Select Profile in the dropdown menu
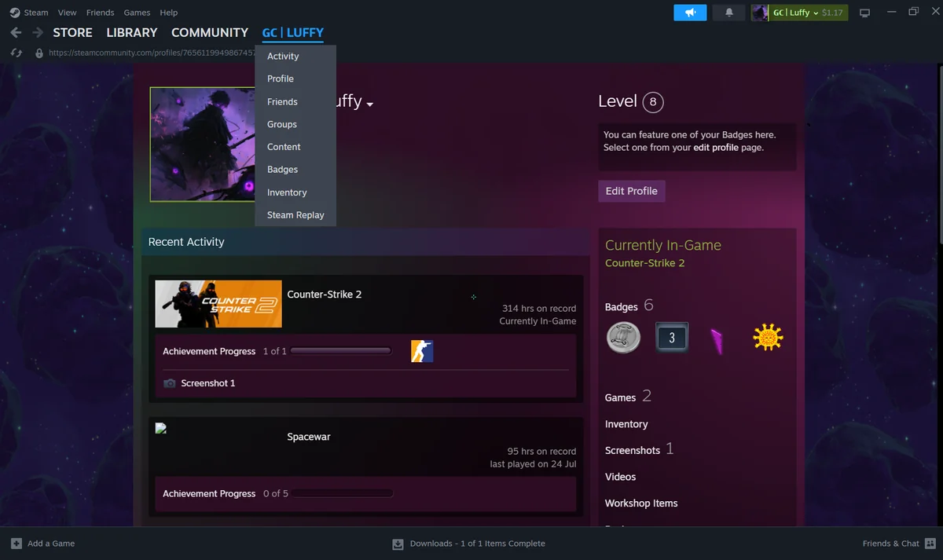943x560 pixels. (295, 79)
